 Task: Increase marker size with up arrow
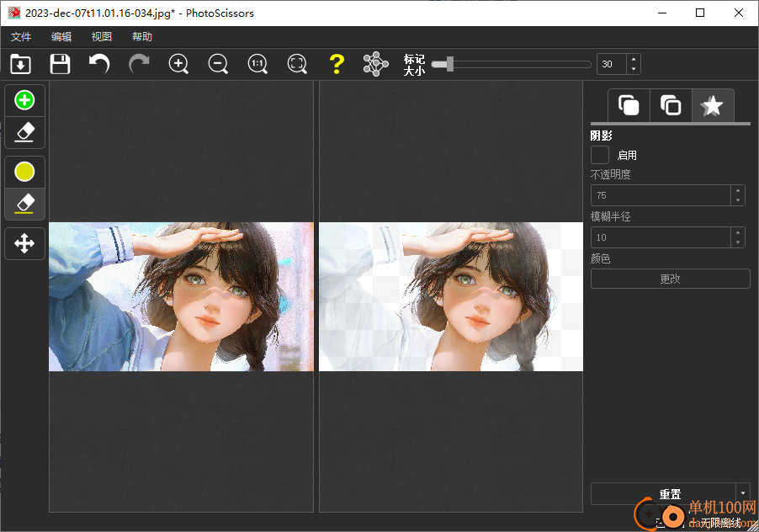[x=634, y=59]
